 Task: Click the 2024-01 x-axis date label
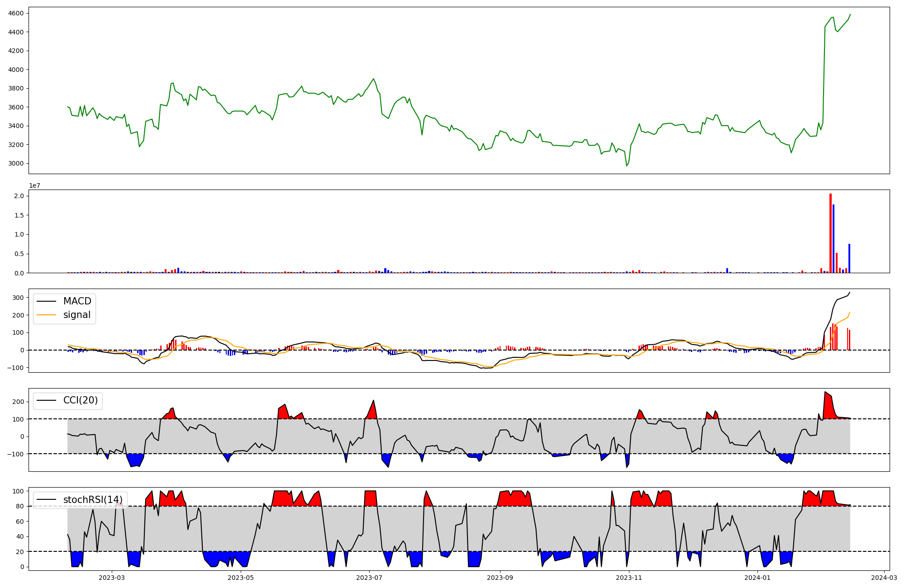point(757,578)
